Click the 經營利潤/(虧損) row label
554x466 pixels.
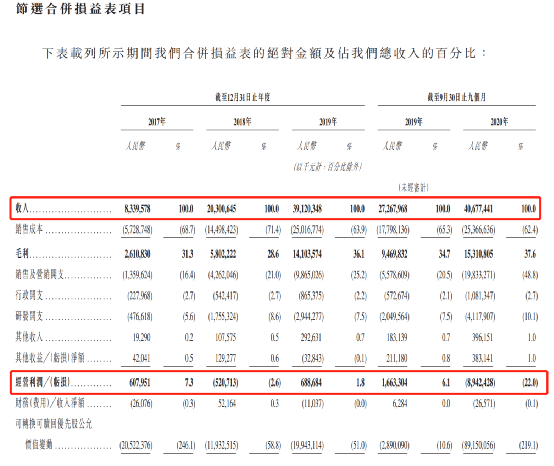pos(42,382)
